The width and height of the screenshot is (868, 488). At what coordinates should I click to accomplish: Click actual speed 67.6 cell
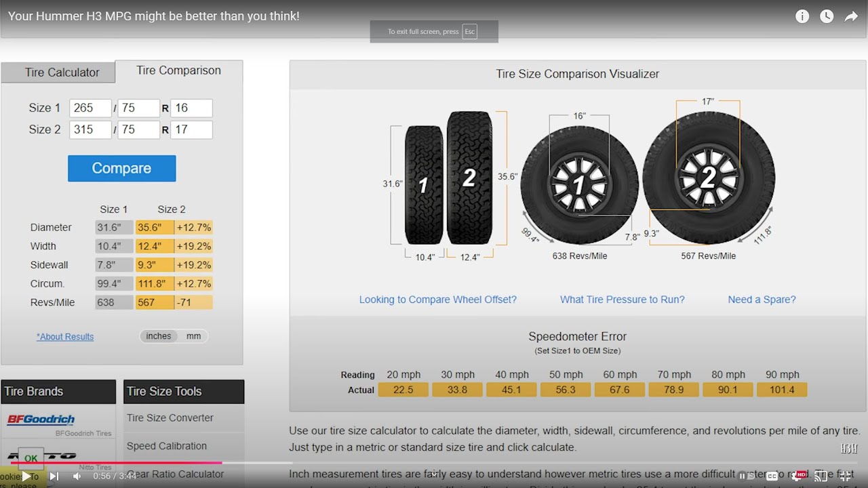pos(620,390)
